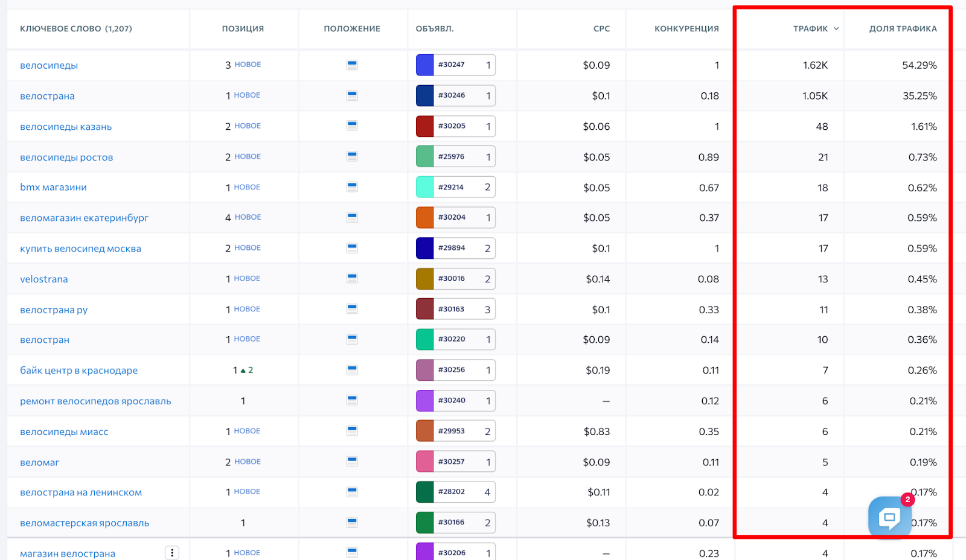Select Объявл. column header

[x=435, y=28]
